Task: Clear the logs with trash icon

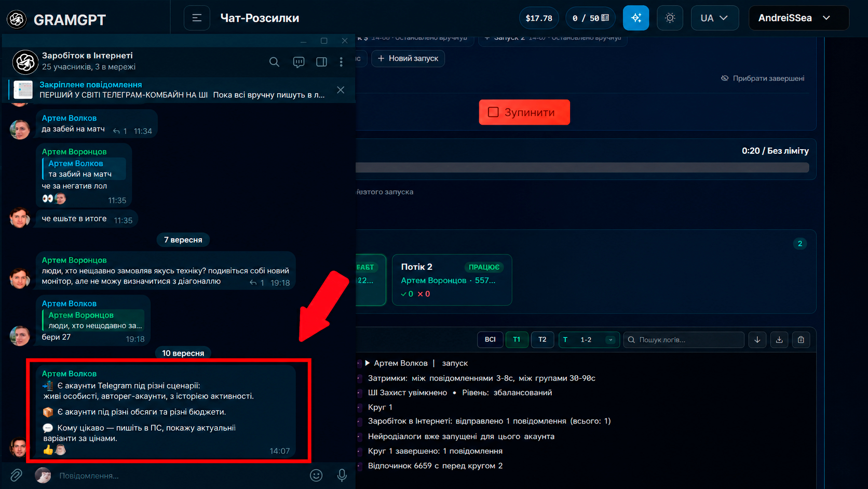Action: pos(801,339)
